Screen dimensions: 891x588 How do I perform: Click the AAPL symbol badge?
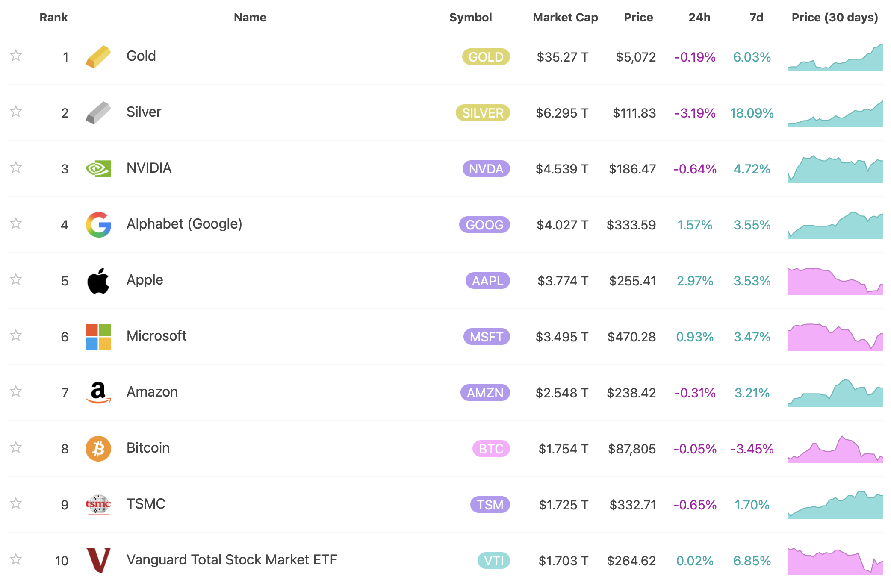click(487, 281)
